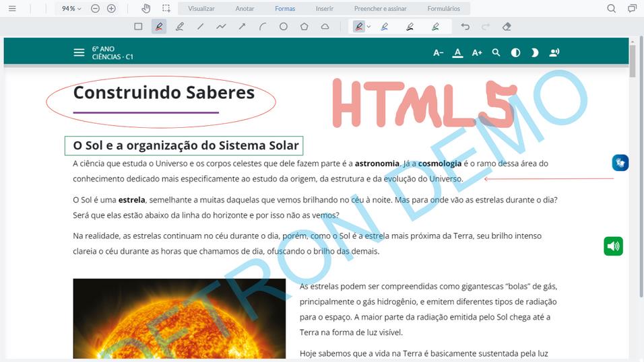
Task: Select the rectangle shape tool
Action: click(138, 27)
